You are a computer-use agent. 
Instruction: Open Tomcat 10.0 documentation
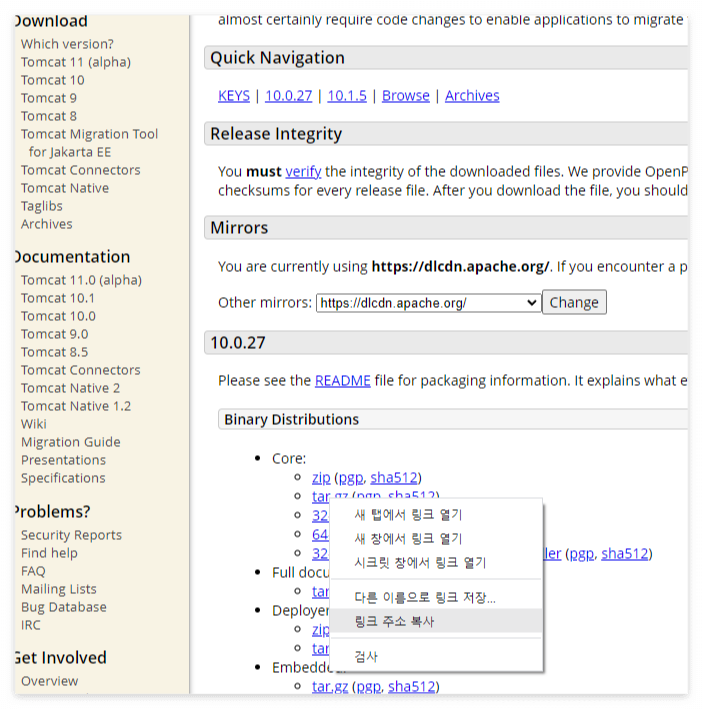58,316
